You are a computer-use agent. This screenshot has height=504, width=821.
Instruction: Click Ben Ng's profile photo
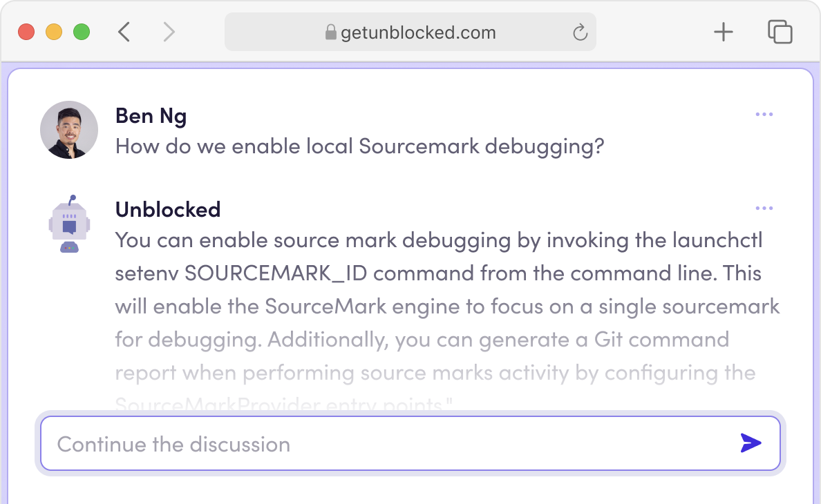pyautogui.click(x=69, y=130)
